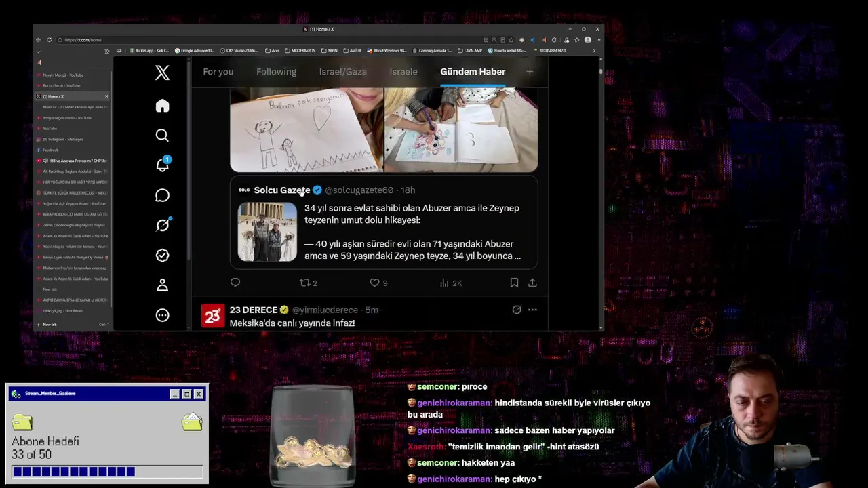868x488 pixels.
Task: Open Grok icon in X sidebar
Action: click(162, 225)
